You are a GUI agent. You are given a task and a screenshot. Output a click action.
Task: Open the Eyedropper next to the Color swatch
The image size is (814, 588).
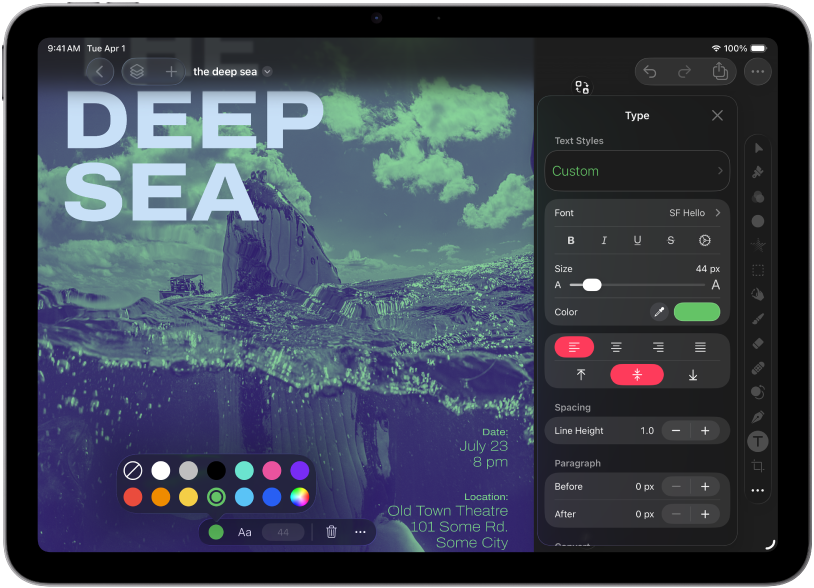[x=659, y=311]
